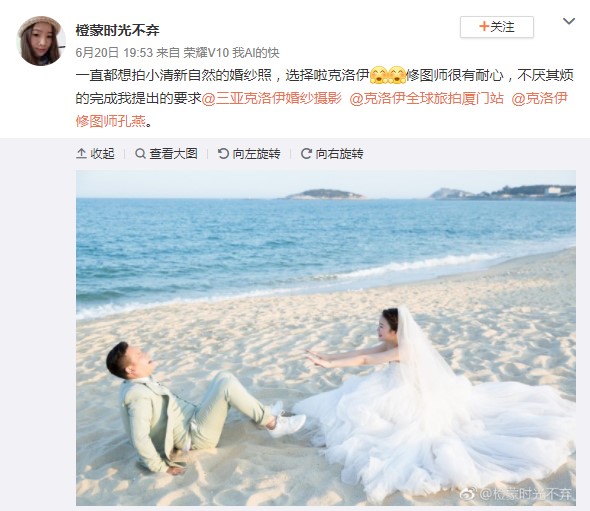Image resolution: width=590 pixels, height=511 pixels.
Task: Click the rotate-right arrow icon
Action: (306, 154)
